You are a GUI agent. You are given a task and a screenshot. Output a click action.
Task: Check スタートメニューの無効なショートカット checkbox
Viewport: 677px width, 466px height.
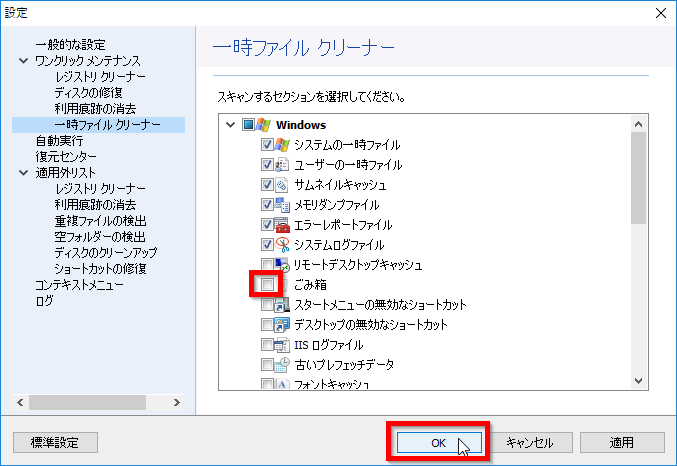coord(267,305)
